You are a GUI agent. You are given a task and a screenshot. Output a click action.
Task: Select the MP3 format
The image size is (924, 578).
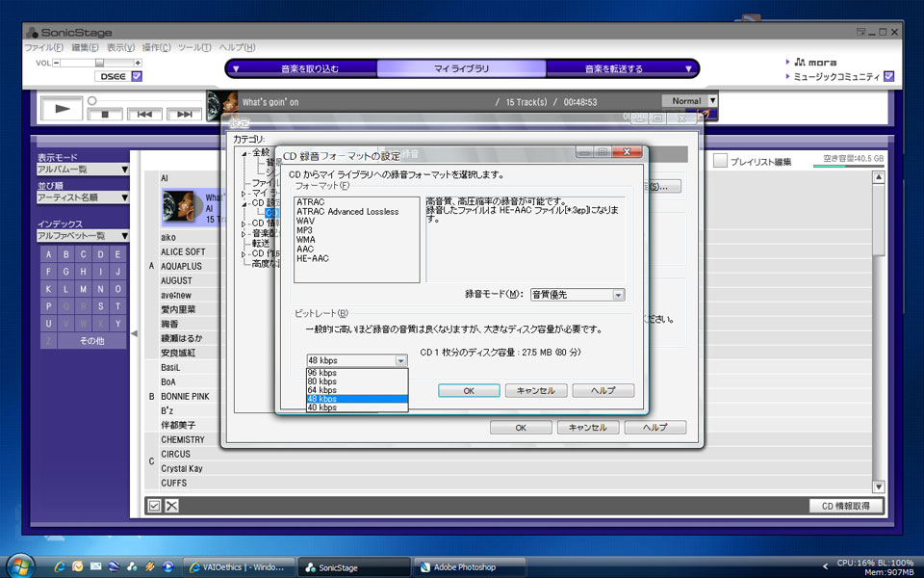pos(304,230)
